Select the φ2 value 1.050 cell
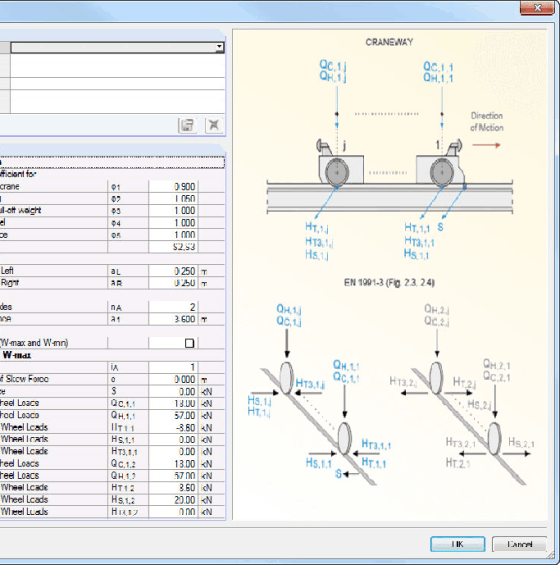Viewport: 560px width, 565px height. click(173, 199)
